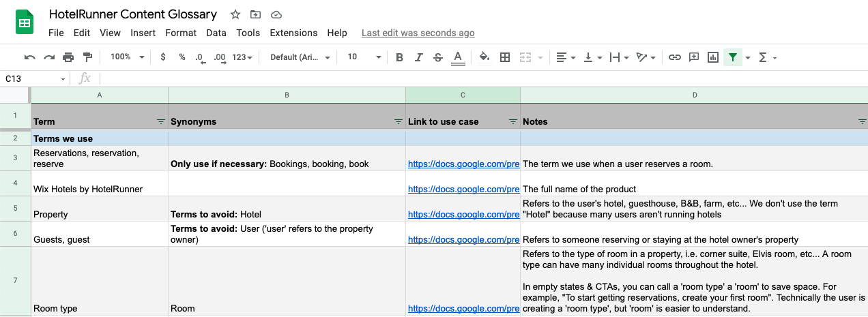Image resolution: width=868 pixels, height=317 pixels.
Task: Undo the last action
Action: coord(30,57)
